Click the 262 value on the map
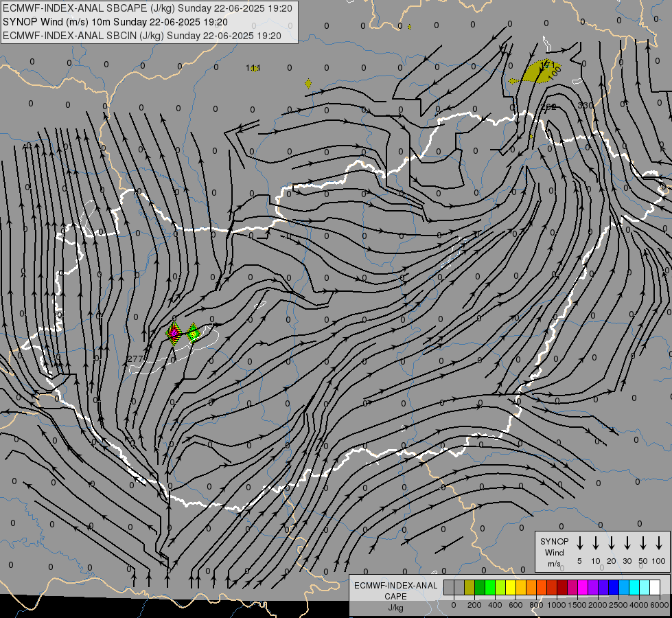Viewport: 672px width, 618px height. point(548,107)
